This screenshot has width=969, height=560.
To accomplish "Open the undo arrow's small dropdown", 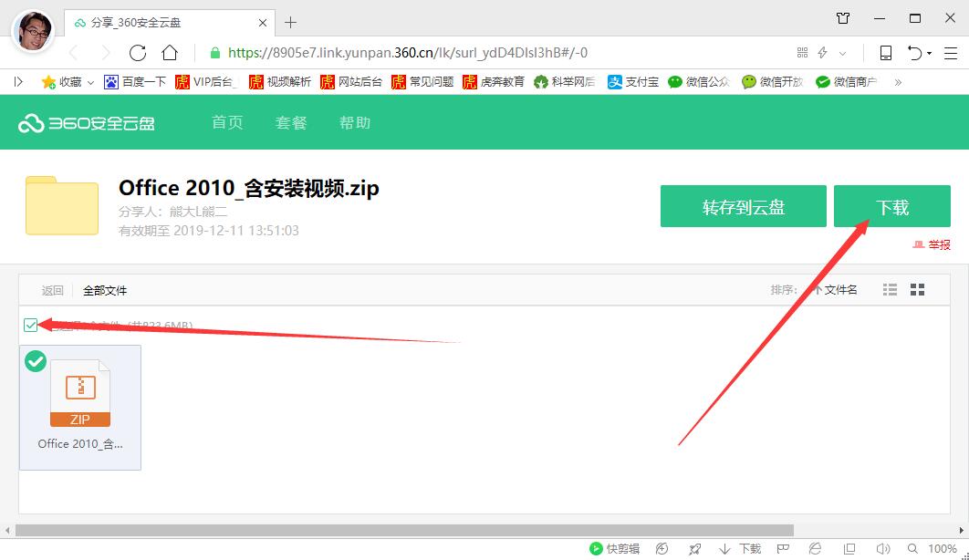I will pyautogui.click(x=929, y=54).
